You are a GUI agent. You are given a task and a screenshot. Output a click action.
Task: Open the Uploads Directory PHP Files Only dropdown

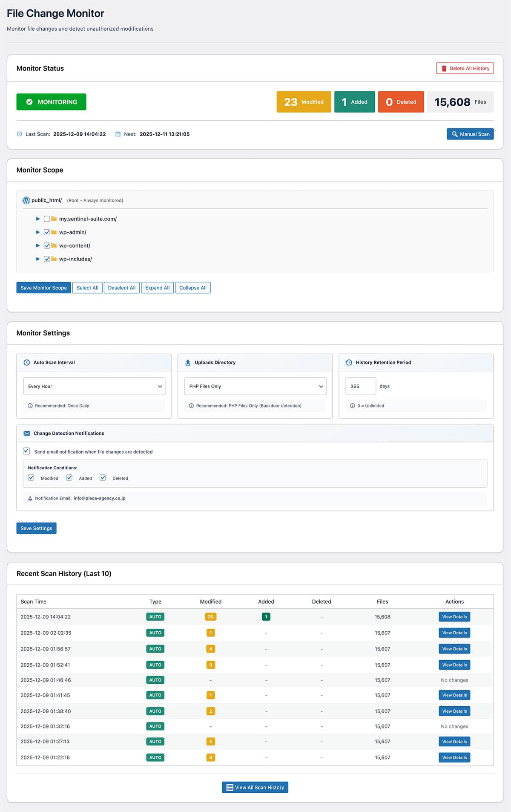[x=255, y=387]
